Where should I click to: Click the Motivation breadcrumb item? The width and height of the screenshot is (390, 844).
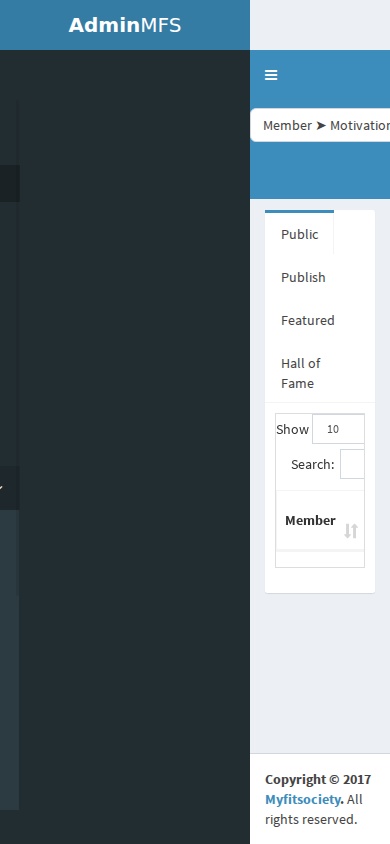(x=360, y=126)
